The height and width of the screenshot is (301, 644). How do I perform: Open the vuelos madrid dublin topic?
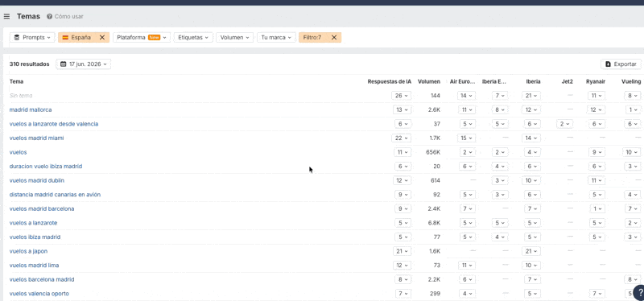coord(37,180)
